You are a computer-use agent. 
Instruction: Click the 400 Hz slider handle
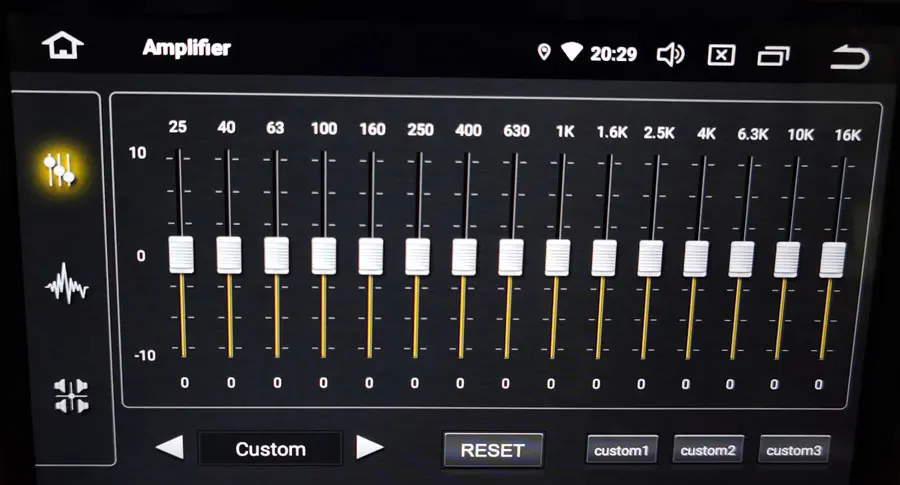coord(464,258)
